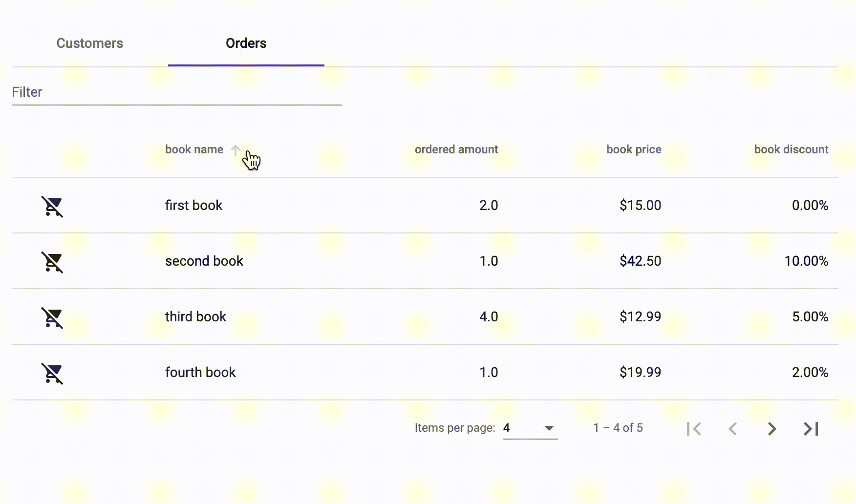
Task: Click the book name sort arrow
Action: pos(235,150)
